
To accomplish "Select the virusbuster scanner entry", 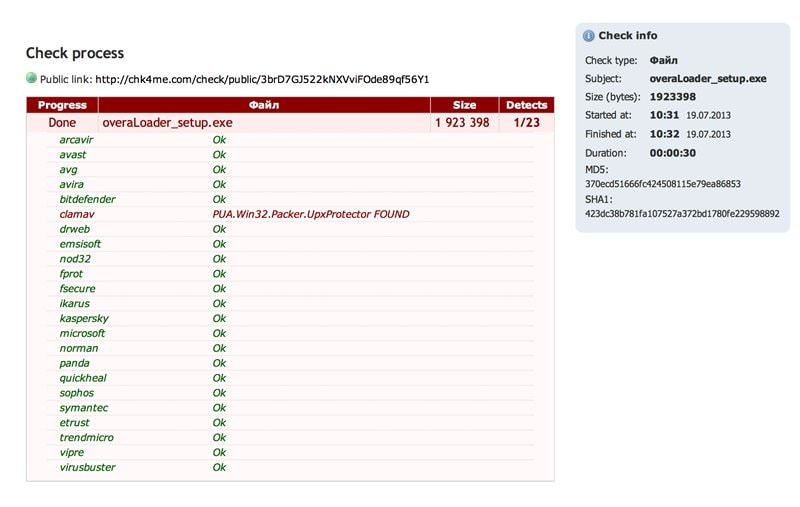I will tap(87, 467).
